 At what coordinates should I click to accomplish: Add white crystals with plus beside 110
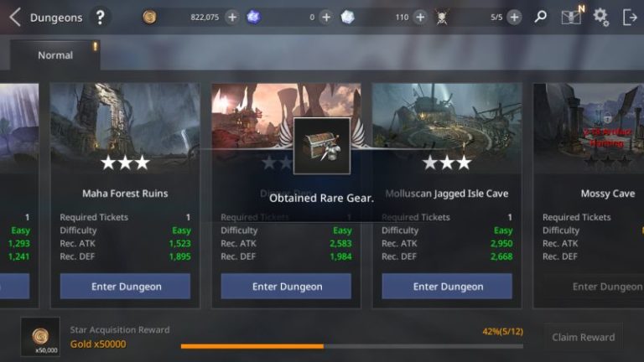[x=420, y=18]
